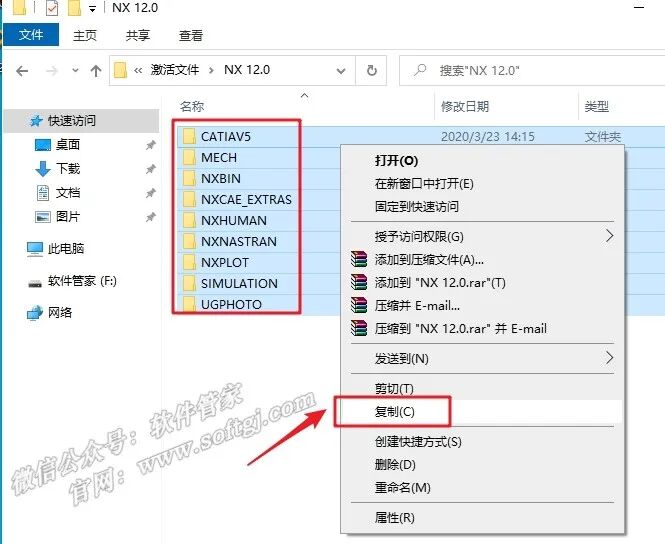
Task: Open the 文件 ribbon tab
Action: coord(31,35)
